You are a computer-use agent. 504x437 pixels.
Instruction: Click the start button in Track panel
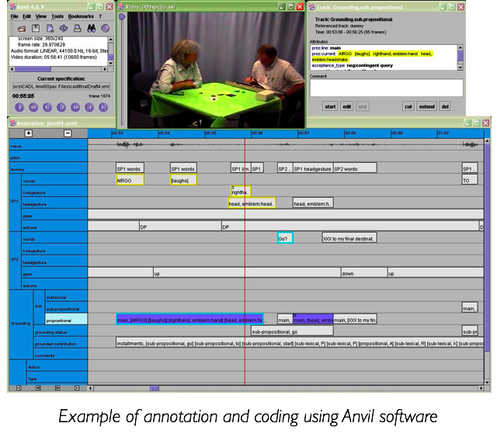[330, 106]
